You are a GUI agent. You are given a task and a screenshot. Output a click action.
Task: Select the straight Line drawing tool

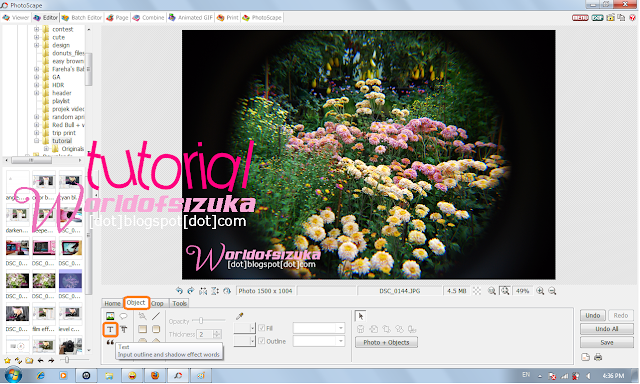click(156, 316)
